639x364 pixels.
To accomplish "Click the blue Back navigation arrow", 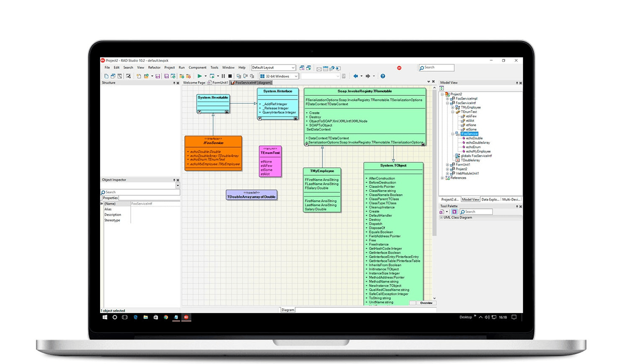I will point(356,76).
